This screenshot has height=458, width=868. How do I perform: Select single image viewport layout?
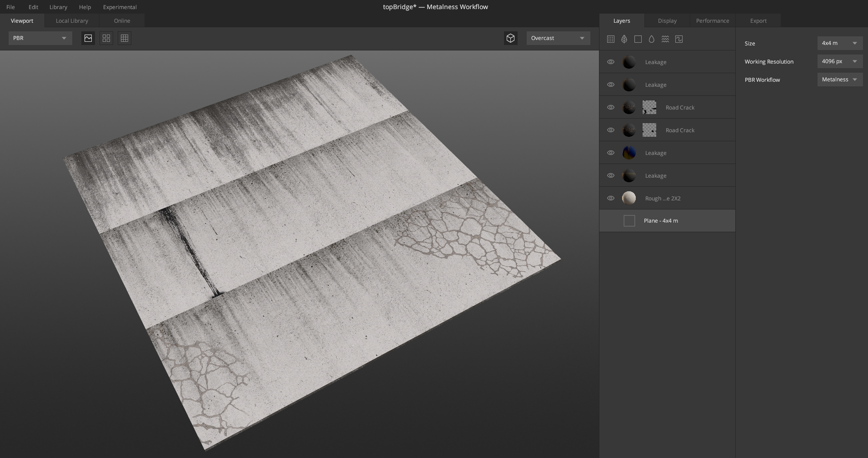[88, 38]
